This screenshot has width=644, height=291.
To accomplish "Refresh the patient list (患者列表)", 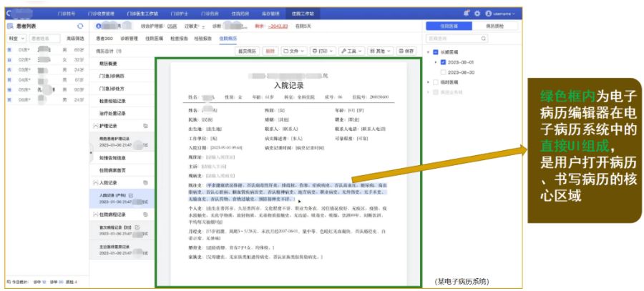I will 80,26.
